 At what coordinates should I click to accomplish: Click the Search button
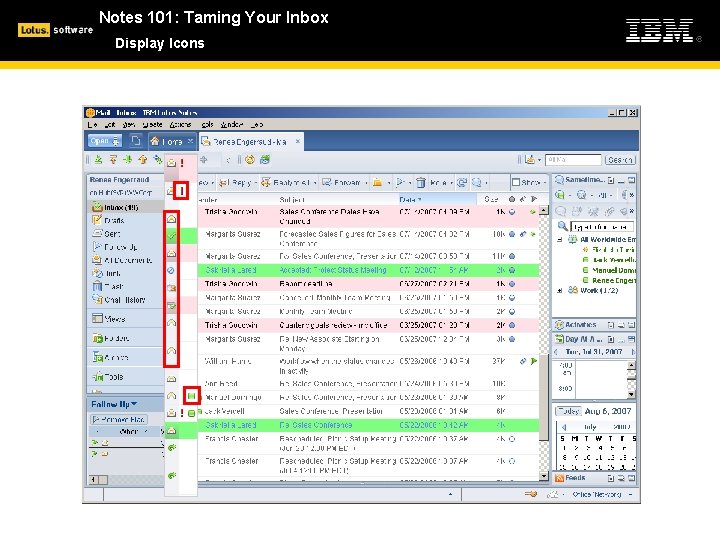tap(620, 160)
